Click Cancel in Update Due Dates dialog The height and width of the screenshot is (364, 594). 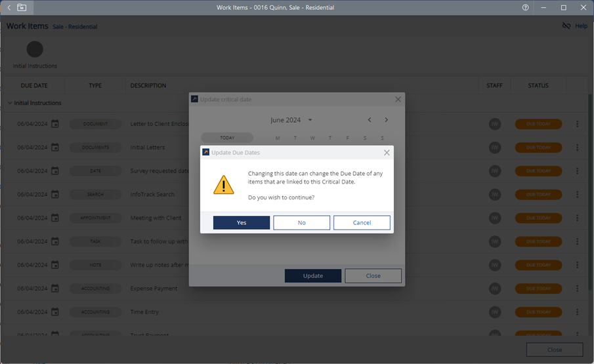click(362, 223)
